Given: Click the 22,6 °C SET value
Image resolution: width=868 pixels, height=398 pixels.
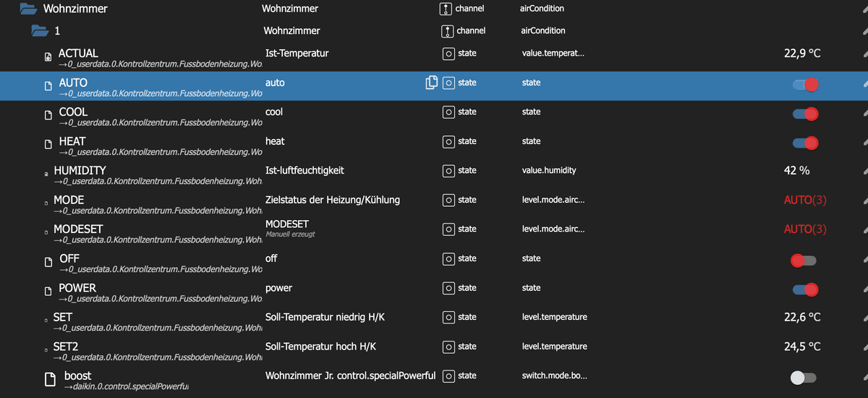Looking at the screenshot, I should click(x=802, y=317).
